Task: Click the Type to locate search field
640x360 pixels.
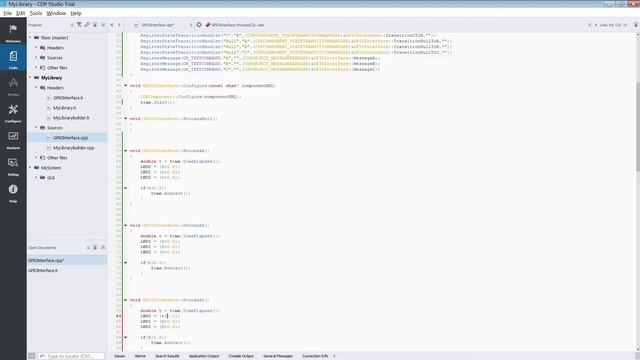Action: click(x=71, y=356)
